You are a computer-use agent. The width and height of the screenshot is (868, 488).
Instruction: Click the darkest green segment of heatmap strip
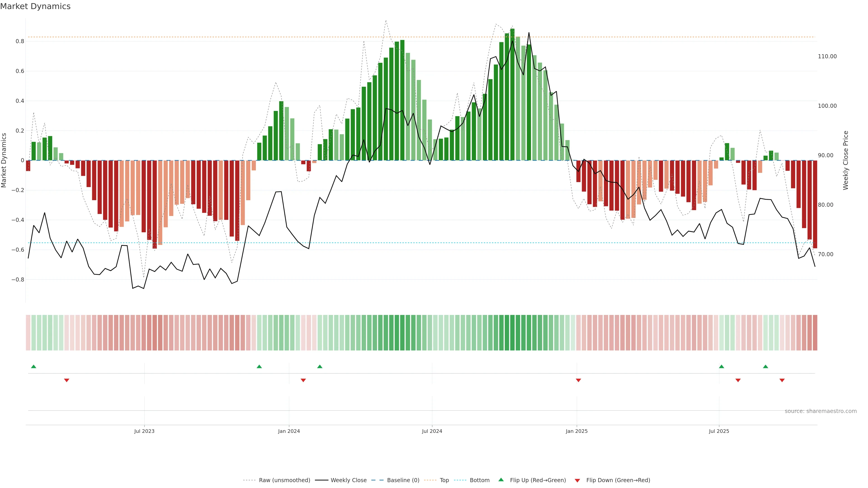coord(512,332)
